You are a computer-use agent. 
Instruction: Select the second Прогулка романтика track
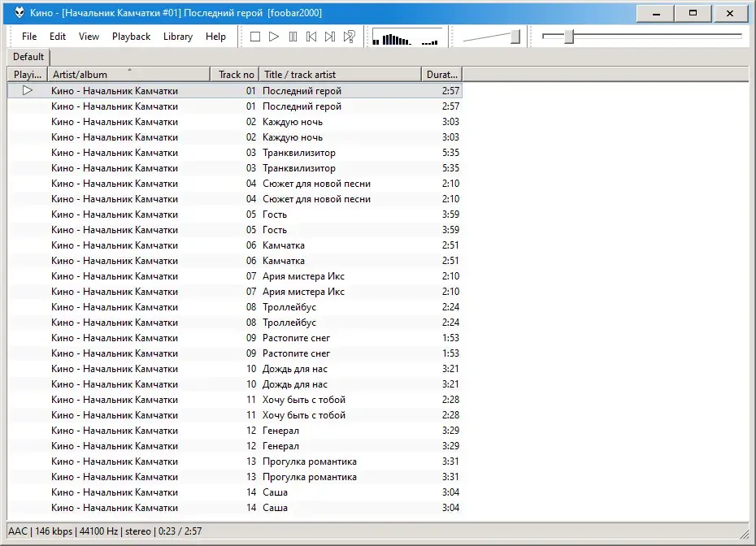[x=235, y=476]
